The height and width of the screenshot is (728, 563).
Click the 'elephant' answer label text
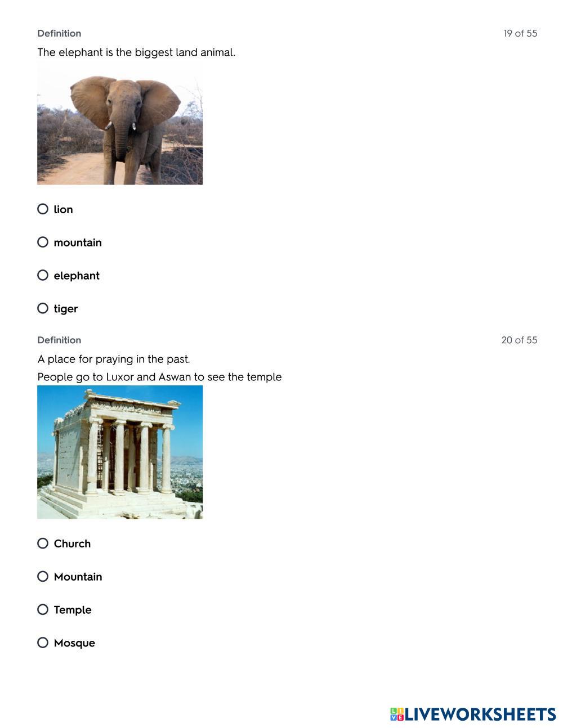coord(77,276)
